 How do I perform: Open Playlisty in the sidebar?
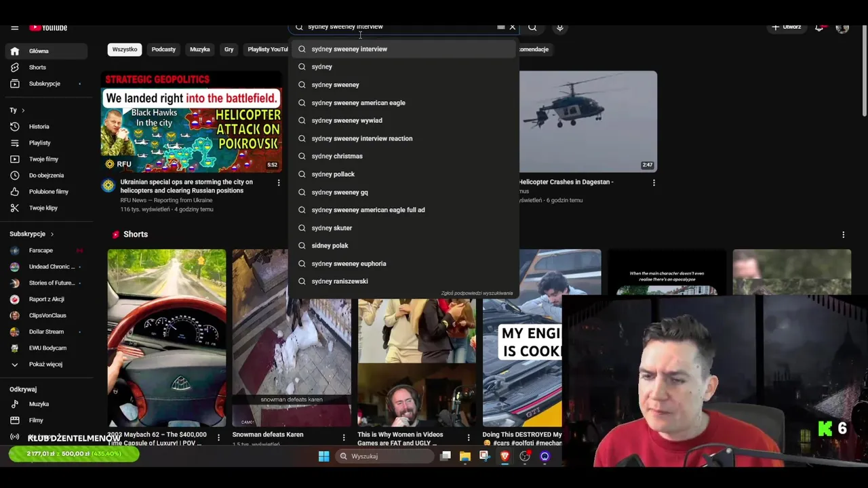coord(46,142)
